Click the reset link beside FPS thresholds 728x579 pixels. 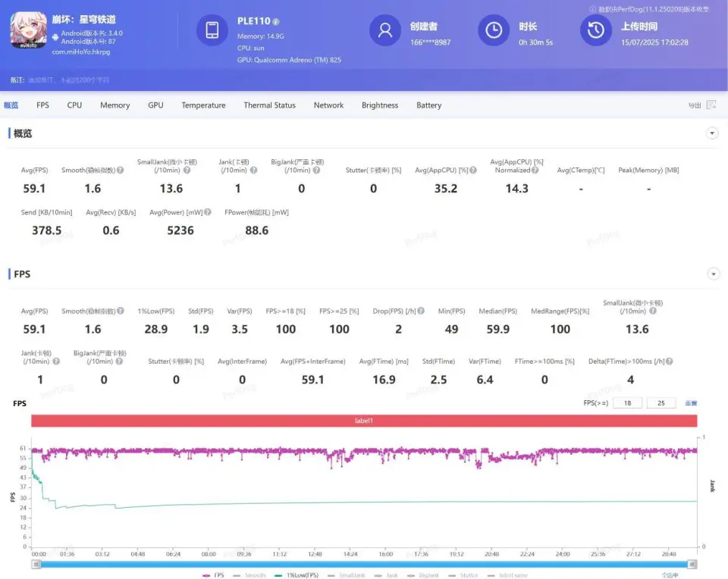pos(691,403)
